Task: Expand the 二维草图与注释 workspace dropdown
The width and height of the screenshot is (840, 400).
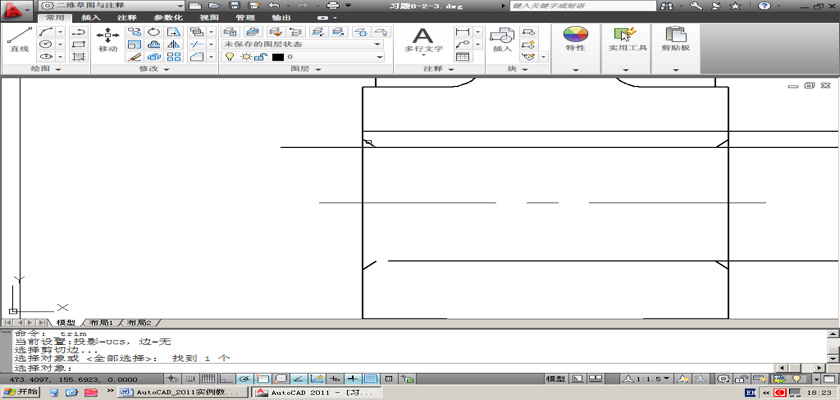Action: point(178,6)
